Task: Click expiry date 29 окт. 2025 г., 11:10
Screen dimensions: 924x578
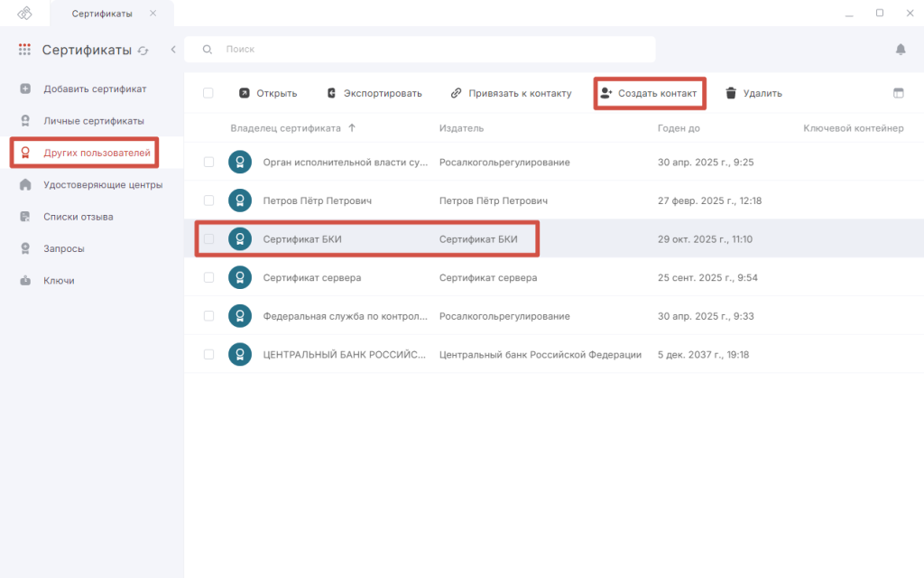Action: tap(705, 238)
